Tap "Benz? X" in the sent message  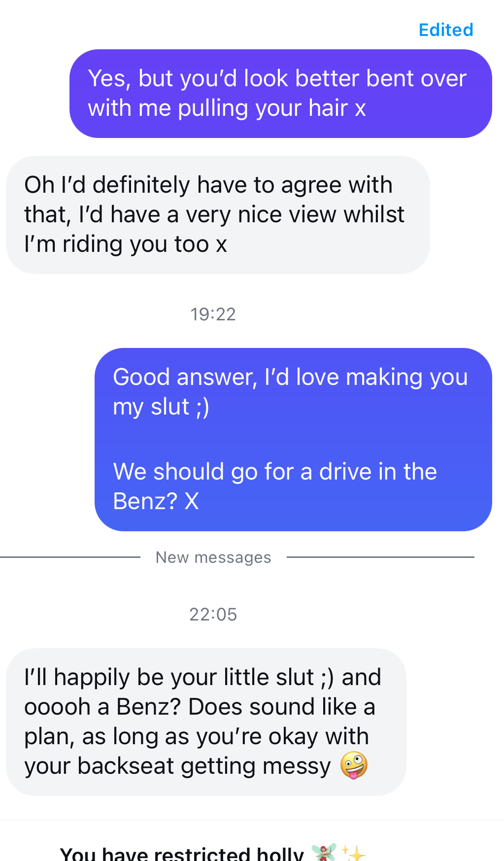pos(156,501)
